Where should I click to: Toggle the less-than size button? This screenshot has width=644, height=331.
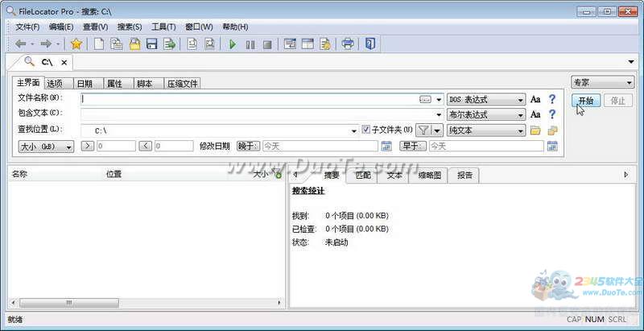click(x=146, y=146)
